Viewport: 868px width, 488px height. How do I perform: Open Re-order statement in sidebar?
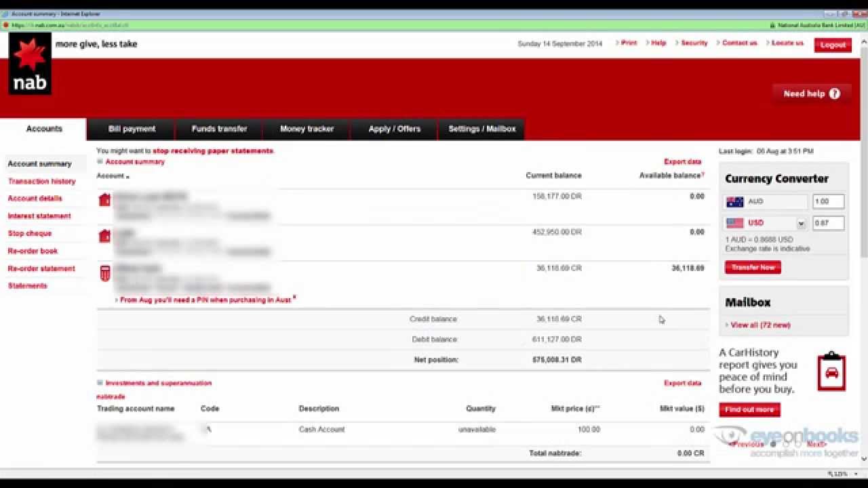41,268
